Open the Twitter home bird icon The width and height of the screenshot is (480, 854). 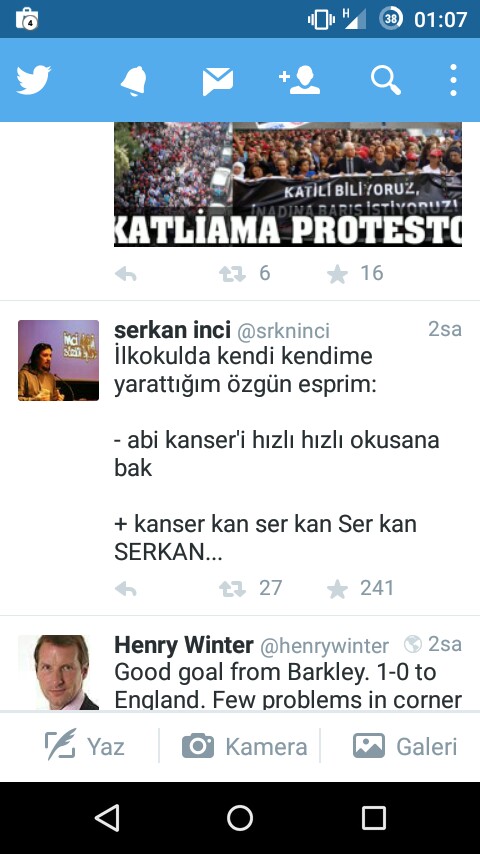(33, 80)
